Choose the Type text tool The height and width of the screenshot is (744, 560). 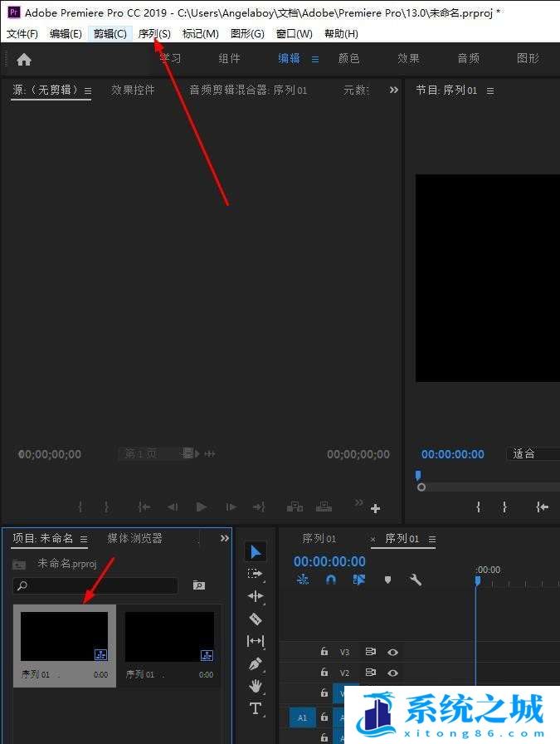click(256, 708)
